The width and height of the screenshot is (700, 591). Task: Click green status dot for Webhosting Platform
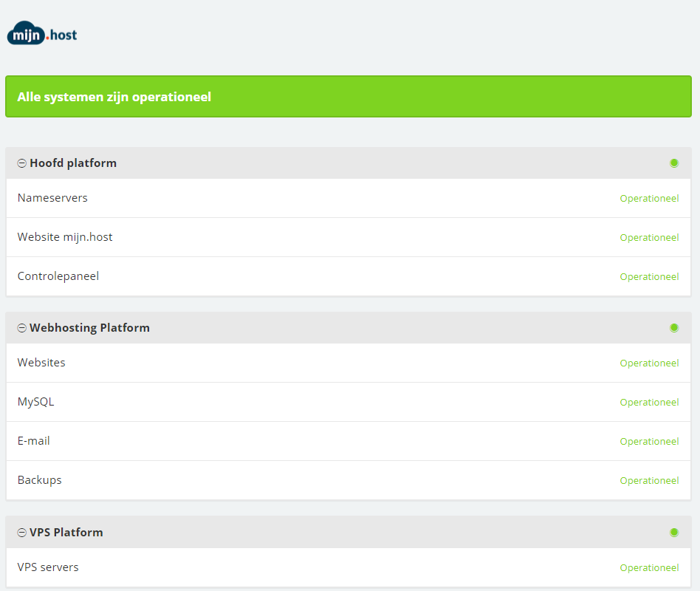(673, 328)
